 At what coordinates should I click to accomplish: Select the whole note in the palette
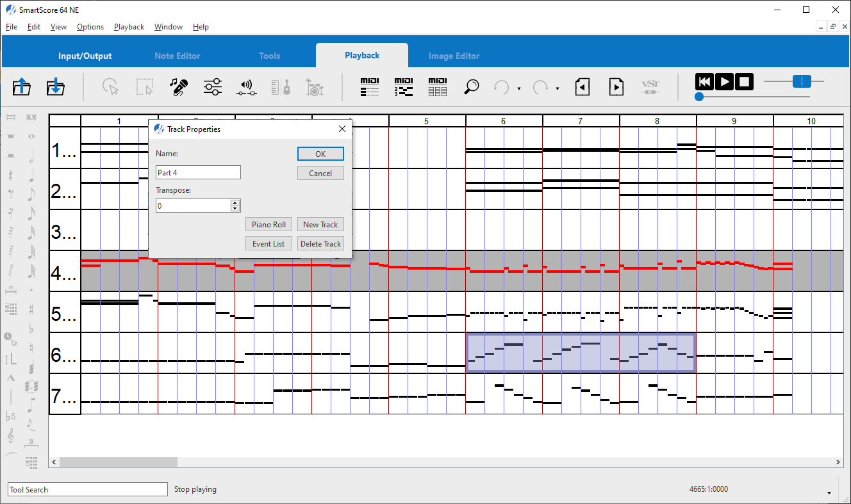(31, 136)
